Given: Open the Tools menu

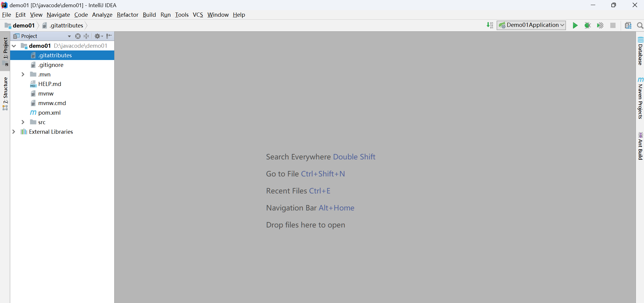Looking at the screenshot, I should [x=182, y=15].
